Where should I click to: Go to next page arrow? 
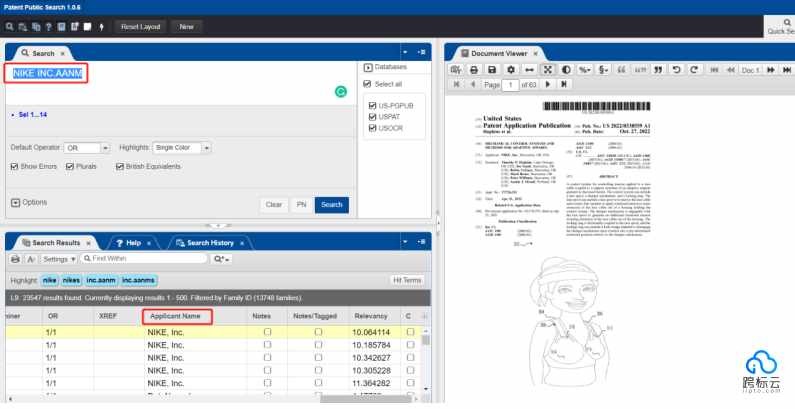tap(548, 85)
